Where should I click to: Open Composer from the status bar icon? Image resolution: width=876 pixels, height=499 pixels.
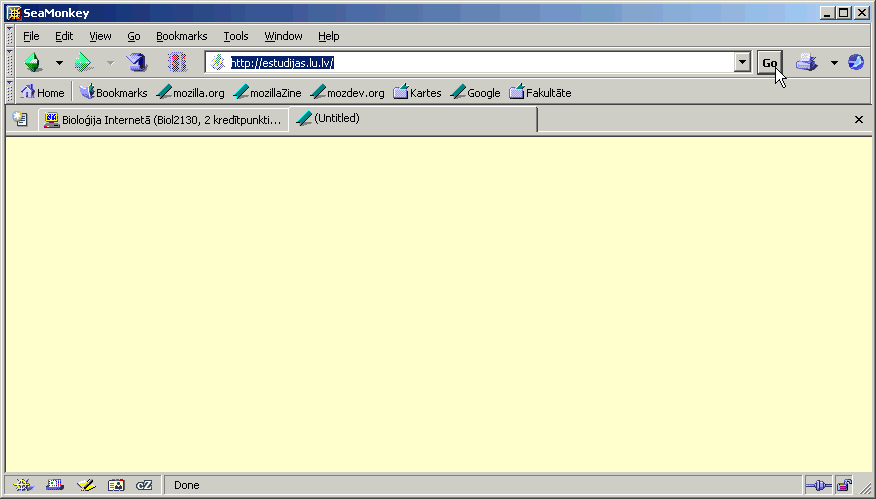[86, 485]
